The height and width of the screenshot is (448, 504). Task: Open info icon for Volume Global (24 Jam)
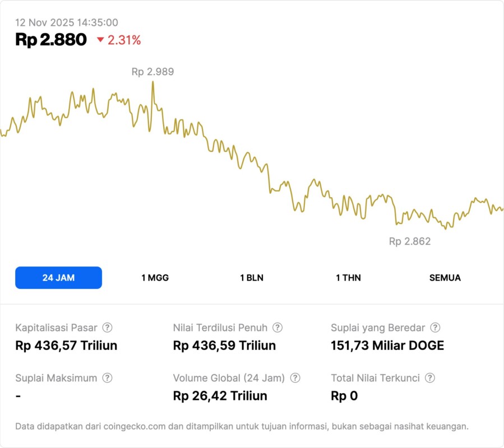click(x=295, y=378)
